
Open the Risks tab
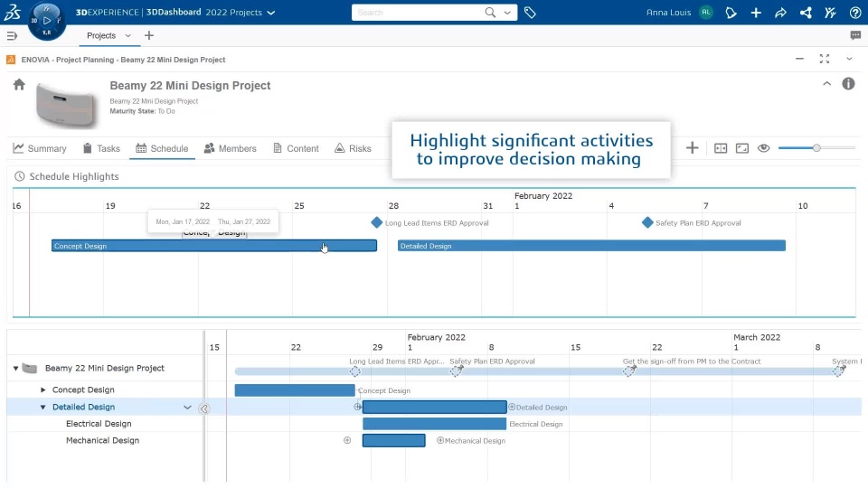click(x=353, y=148)
